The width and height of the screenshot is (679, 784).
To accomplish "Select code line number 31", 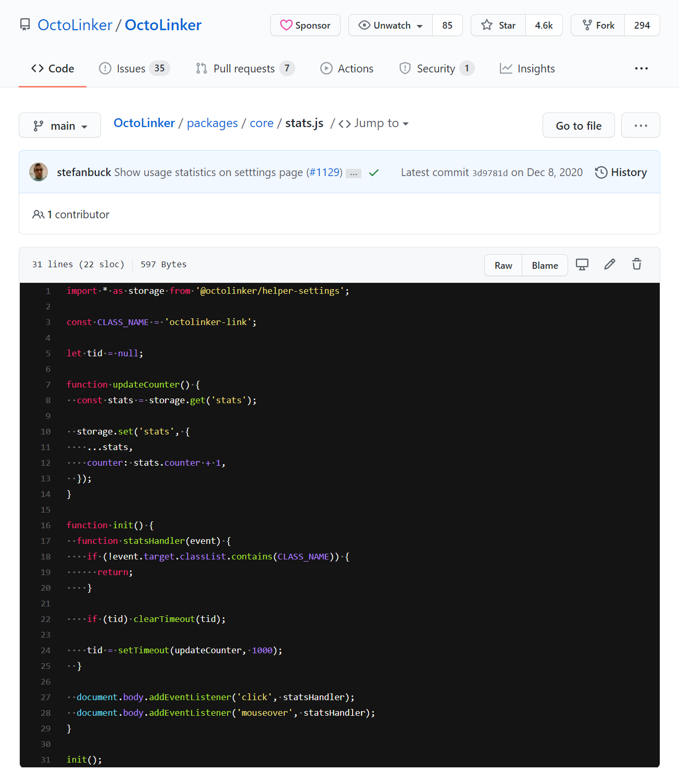I will click(46, 760).
